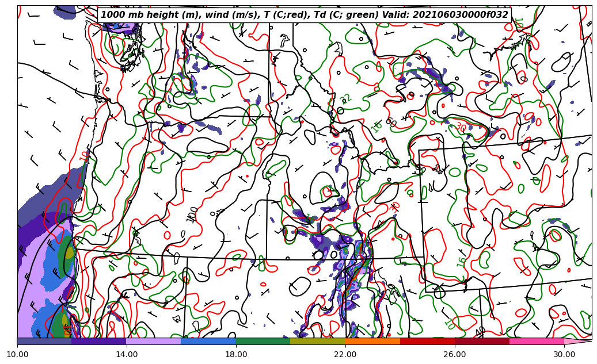Click the 18.00 colorbar tick label
This screenshot has height=364, width=597.
coord(235,354)
